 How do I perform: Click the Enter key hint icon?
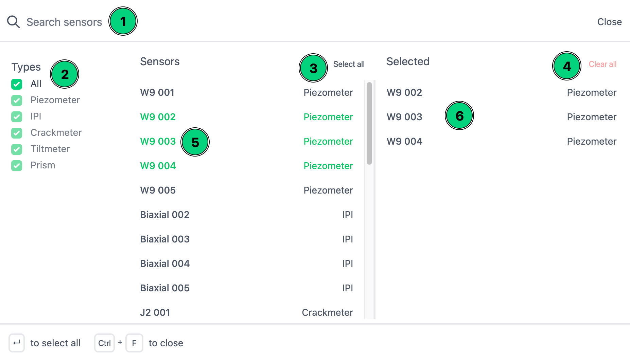point(17,343)
